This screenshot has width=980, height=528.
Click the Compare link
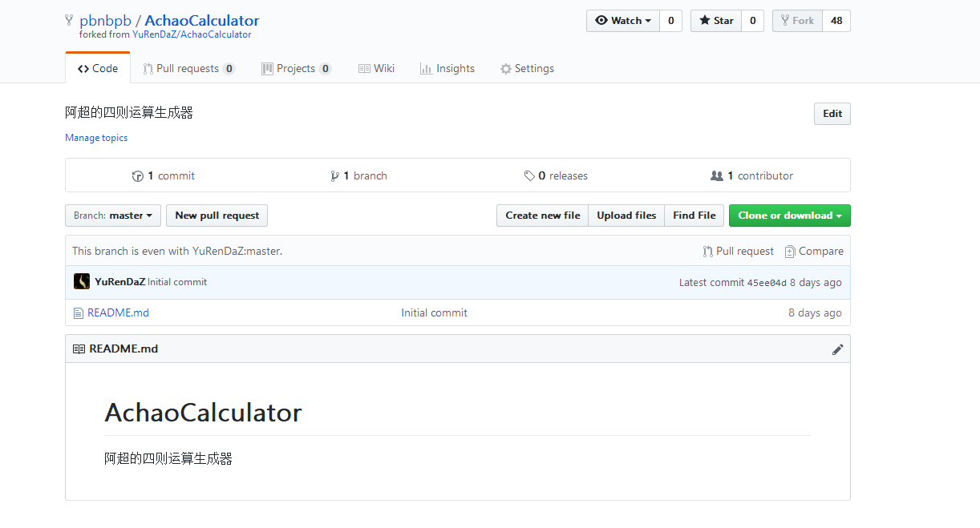click(x=814, y=251)
